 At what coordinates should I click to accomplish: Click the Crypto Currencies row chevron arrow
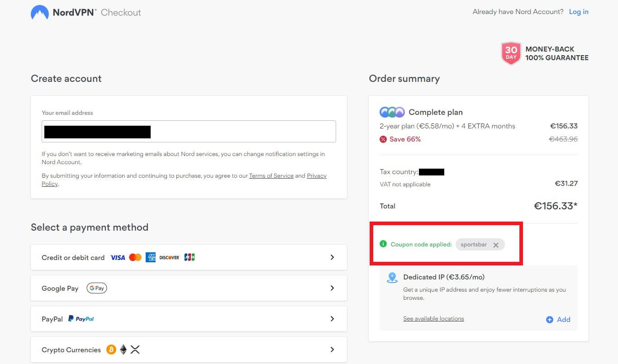(332, 350)
